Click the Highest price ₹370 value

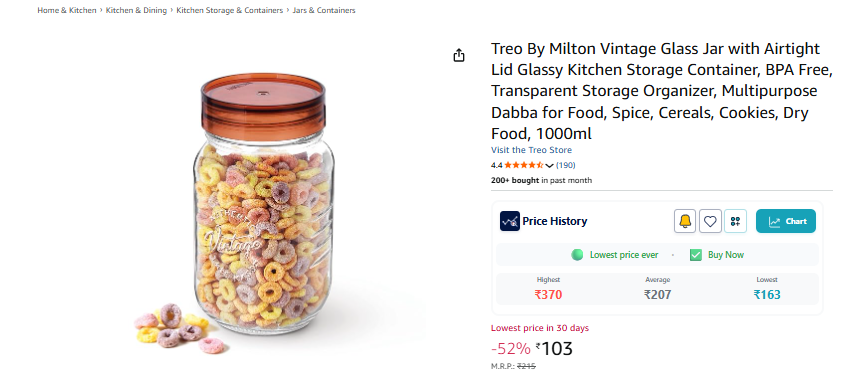(x=548, y=295)
